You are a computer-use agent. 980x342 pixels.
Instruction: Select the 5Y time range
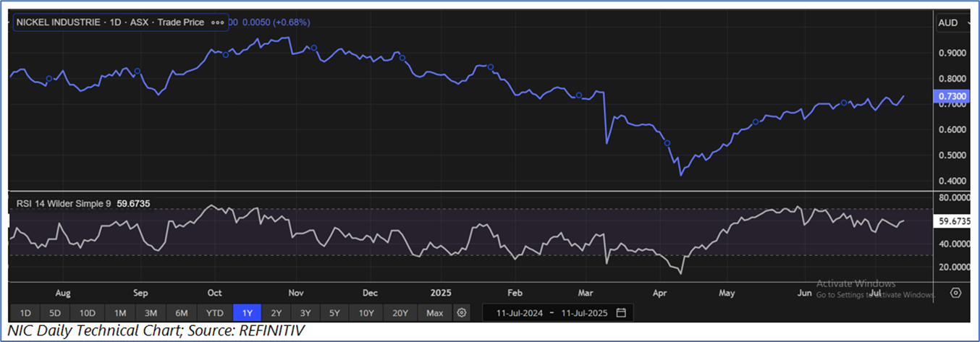click(334, 313)
